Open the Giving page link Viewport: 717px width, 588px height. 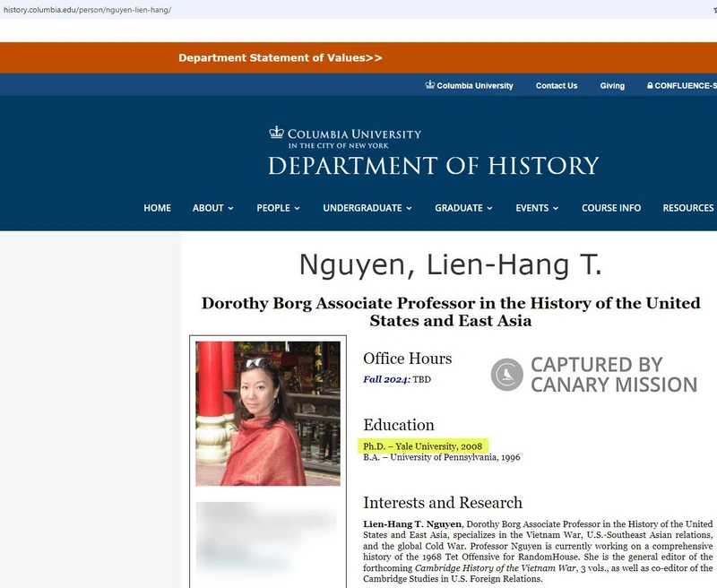pyautogui.click(x=612, y=85)
